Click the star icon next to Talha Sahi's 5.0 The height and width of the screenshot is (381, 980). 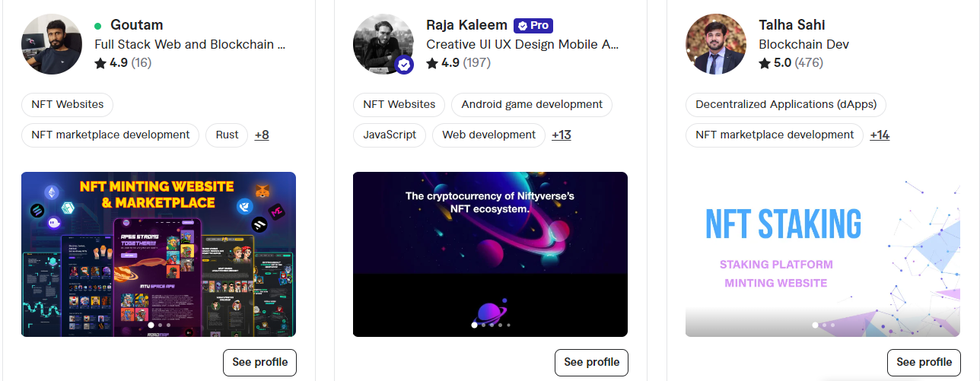click(765, 63)
